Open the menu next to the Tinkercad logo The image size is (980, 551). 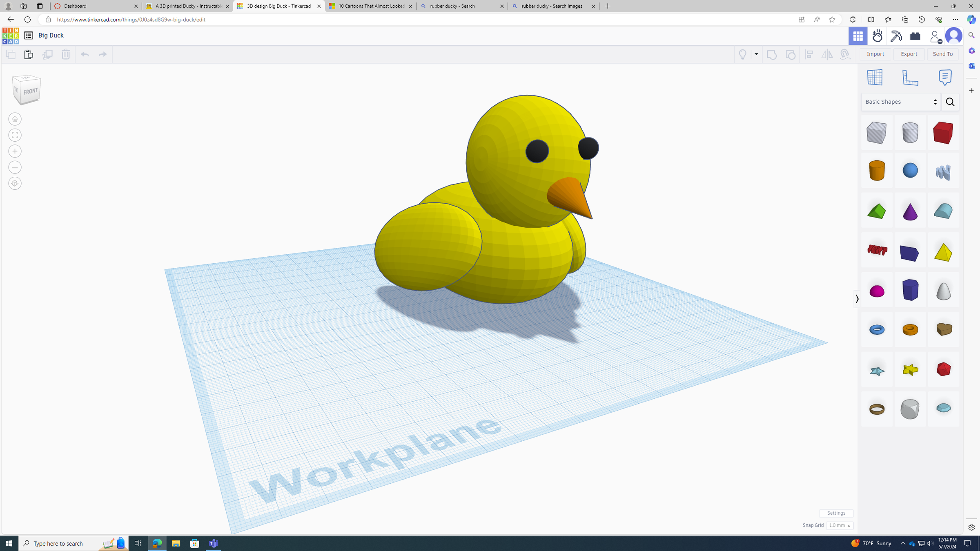[28, 36]
